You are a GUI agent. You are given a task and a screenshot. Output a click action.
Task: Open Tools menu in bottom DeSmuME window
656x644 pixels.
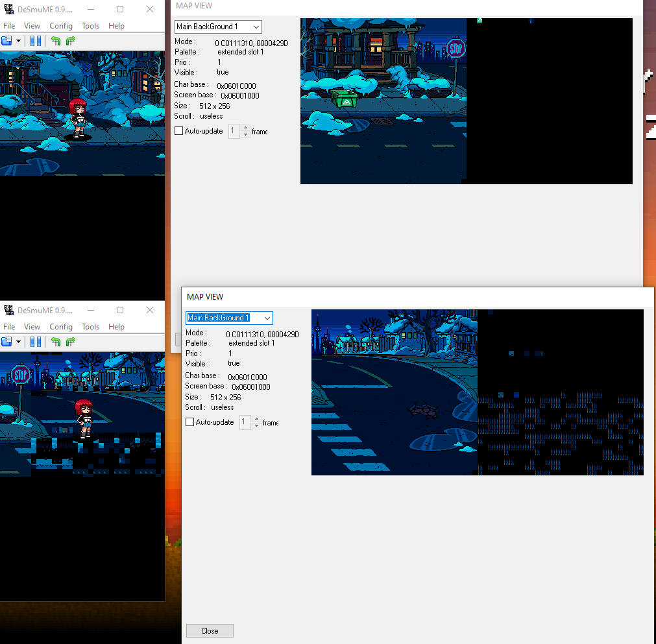90,327
